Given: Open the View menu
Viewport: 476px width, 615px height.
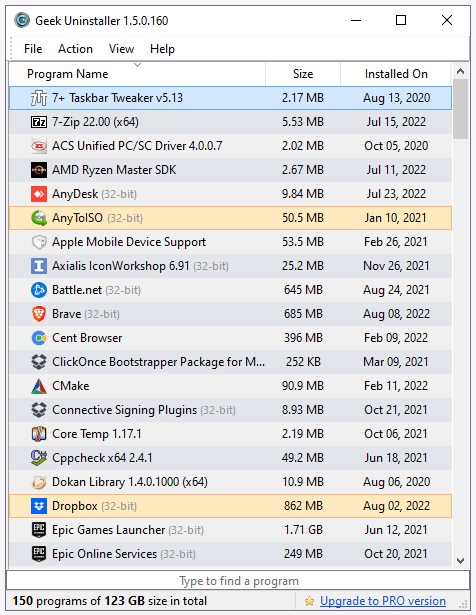Looking at the screenshot, I should (x=122, y=49).
